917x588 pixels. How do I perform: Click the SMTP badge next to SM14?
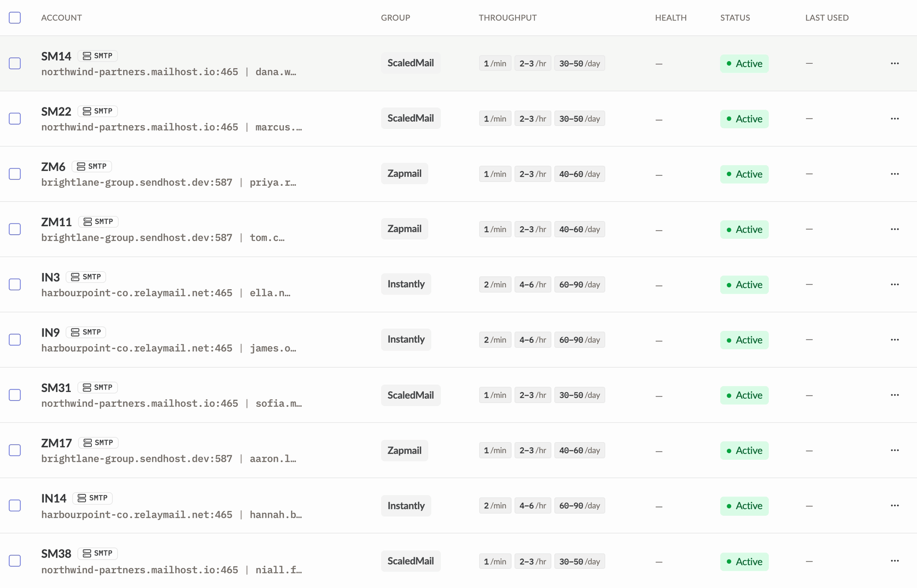(97, 56)
